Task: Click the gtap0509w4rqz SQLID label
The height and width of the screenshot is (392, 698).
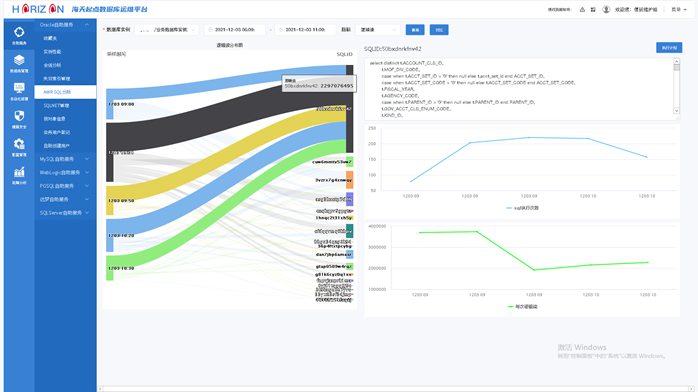Action: (x=333, y=267)
